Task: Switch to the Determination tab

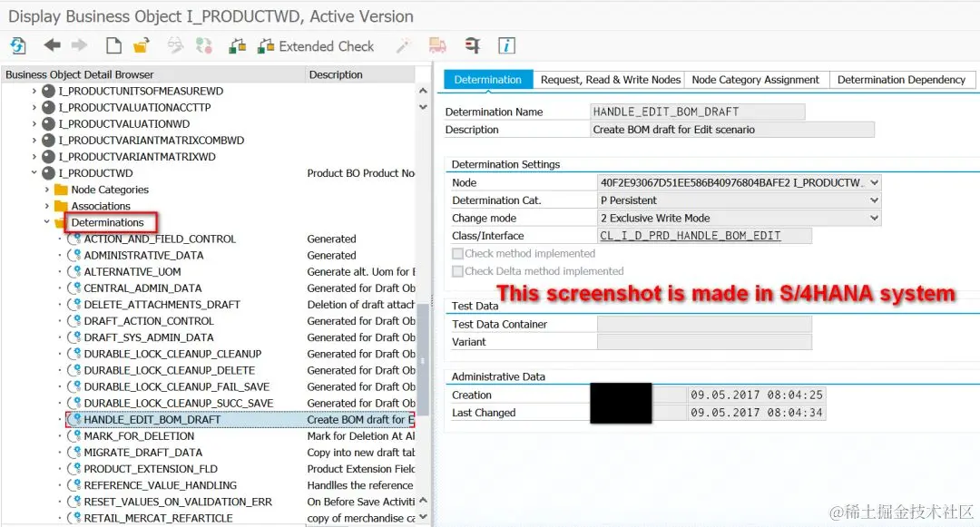Action: point(488,80)
